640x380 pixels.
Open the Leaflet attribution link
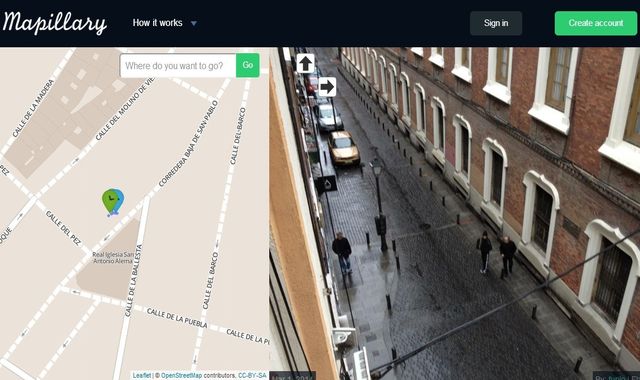(142, 376)
